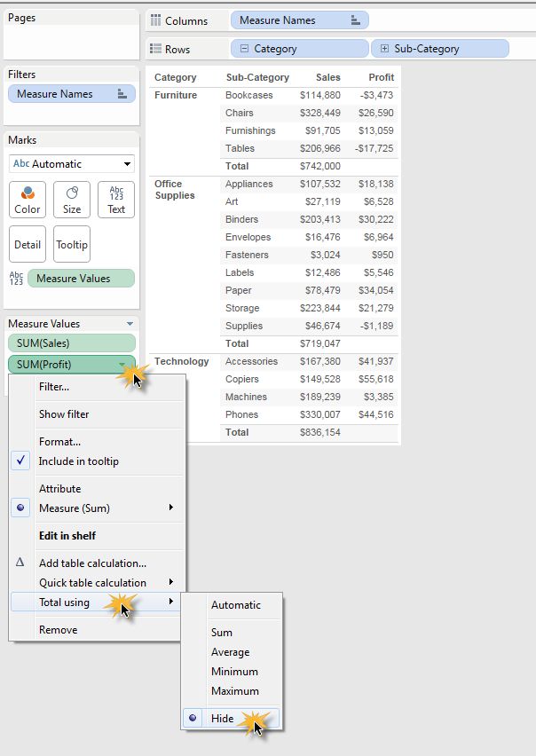
Task: Choose Add table calculation...
Action: click(92, 563)
